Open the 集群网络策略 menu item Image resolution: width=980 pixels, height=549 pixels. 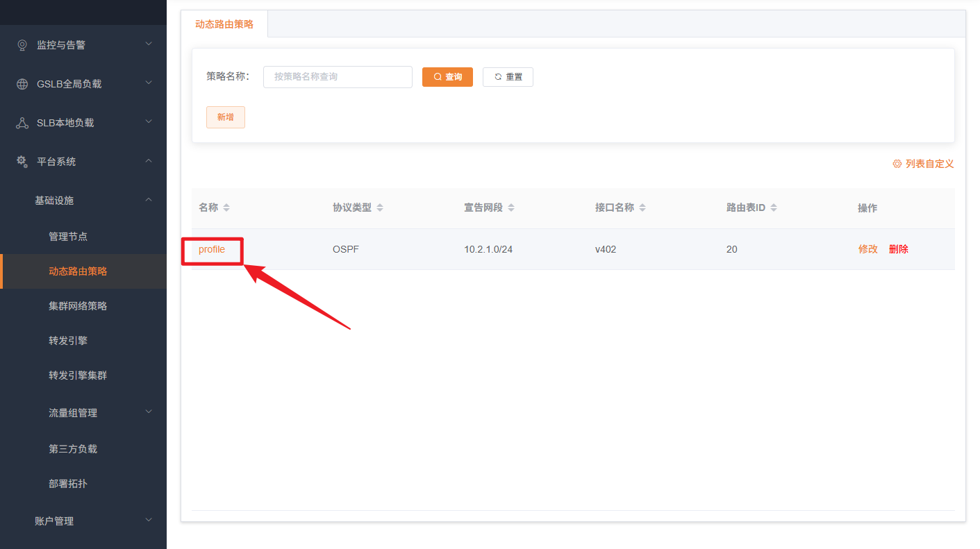[78, 306]
